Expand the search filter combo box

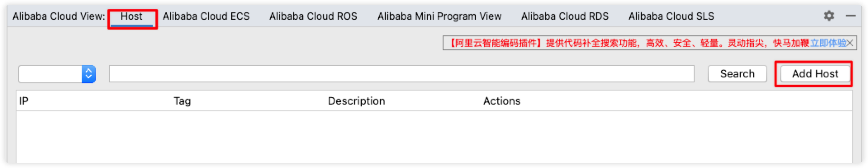[57, 74]
